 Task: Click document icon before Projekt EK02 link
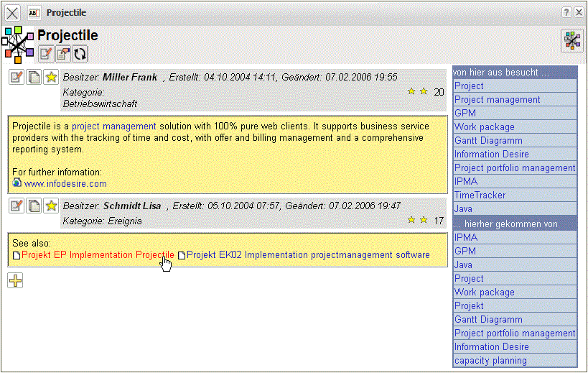pyautogui.click(x=182, y=256)
